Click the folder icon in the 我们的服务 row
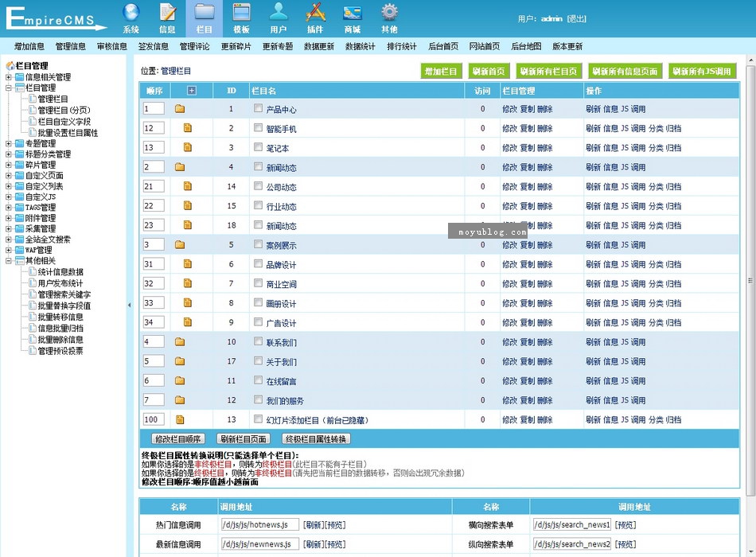 click(x=180, y=399)
